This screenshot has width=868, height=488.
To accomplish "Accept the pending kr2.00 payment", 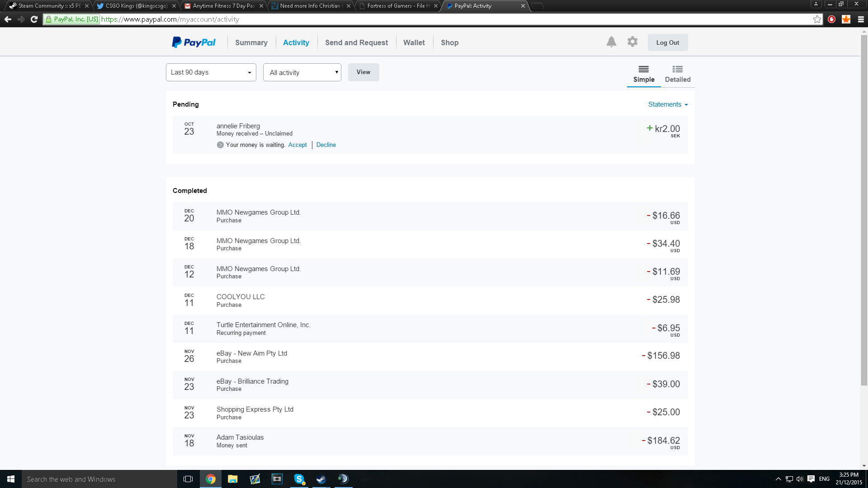I will tap(297, 145).
